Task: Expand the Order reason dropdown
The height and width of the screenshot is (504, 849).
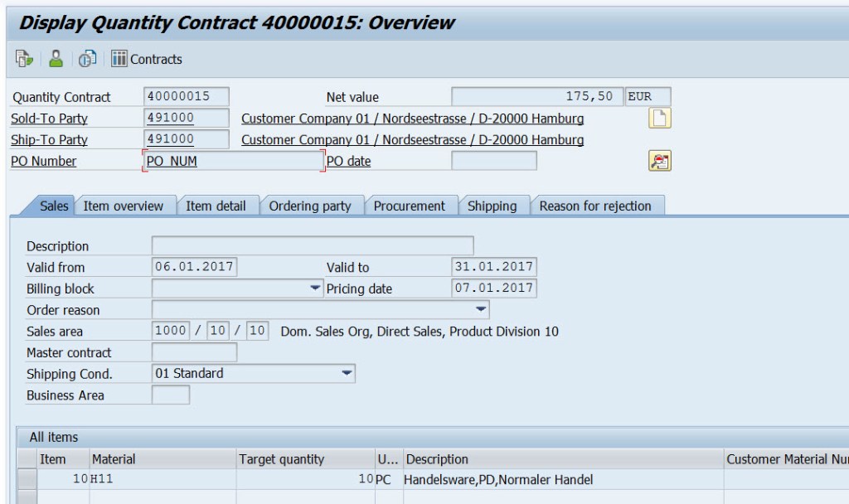Action: click(x=480, y=309)
